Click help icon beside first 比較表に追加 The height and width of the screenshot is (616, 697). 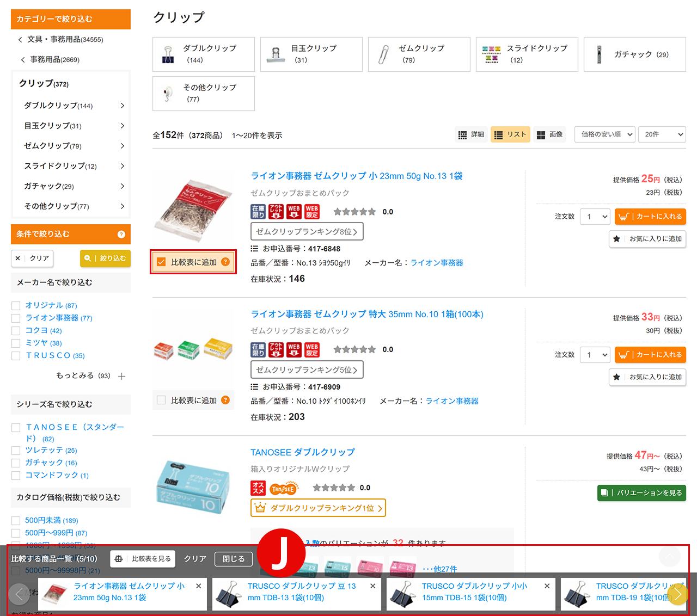(225, 262)
